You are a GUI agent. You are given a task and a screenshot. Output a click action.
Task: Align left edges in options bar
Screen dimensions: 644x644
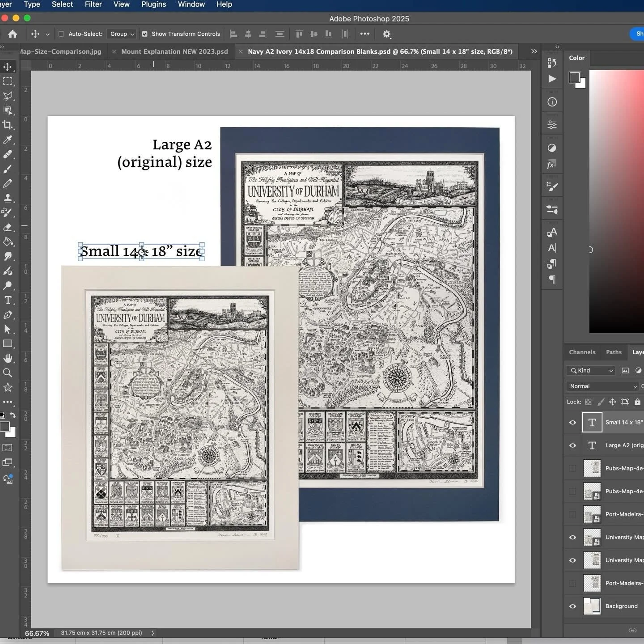point(233,34)
